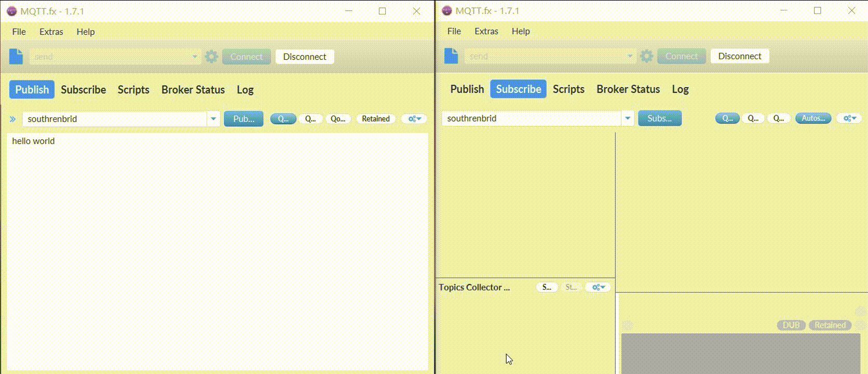Open Broker Status tab in left window
Viewport: 868px width, 374px height.
click(x=193, y=90)
